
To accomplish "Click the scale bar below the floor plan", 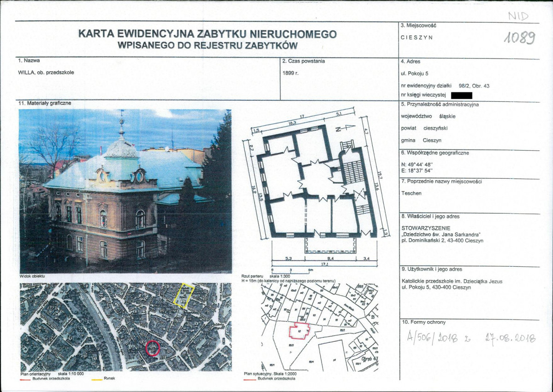I will [x=291, y=269].
